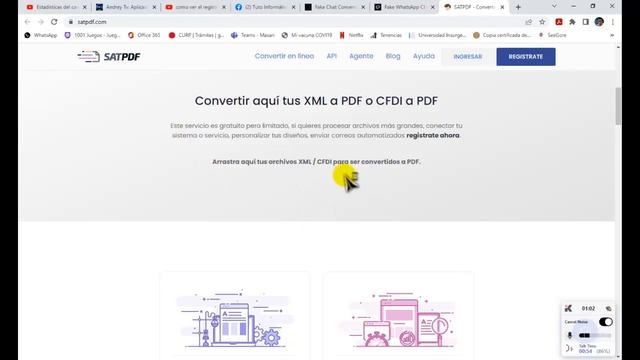Open the API page link
Screen dimensions: 640x360
pyautogui.click(x=331, y=56)
